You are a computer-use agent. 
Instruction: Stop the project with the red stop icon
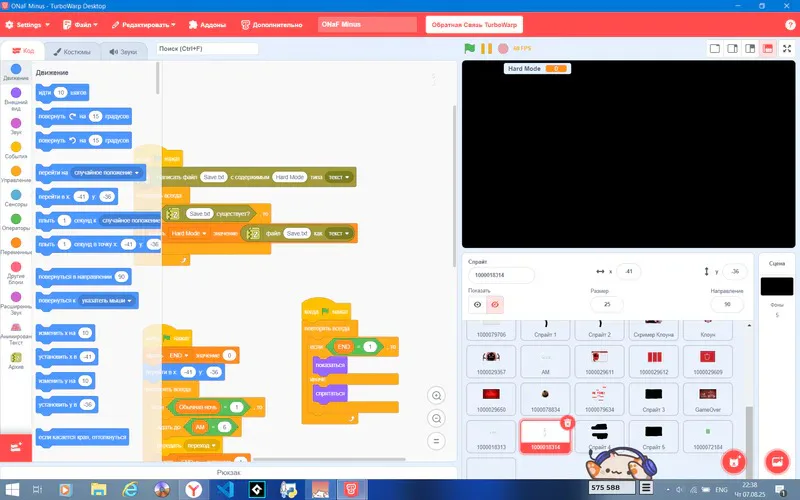coord(503,48)
